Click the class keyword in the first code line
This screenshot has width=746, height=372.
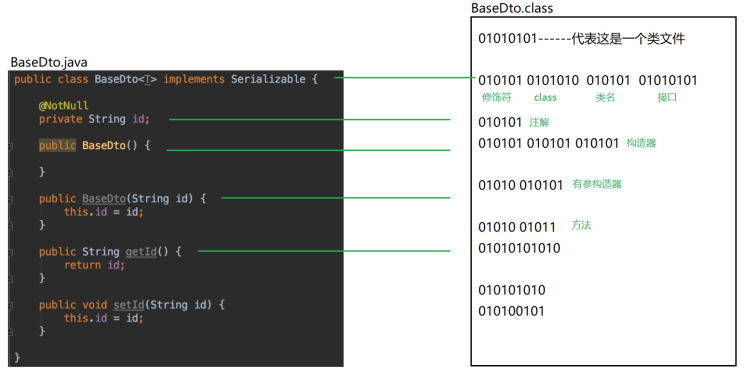73,79
